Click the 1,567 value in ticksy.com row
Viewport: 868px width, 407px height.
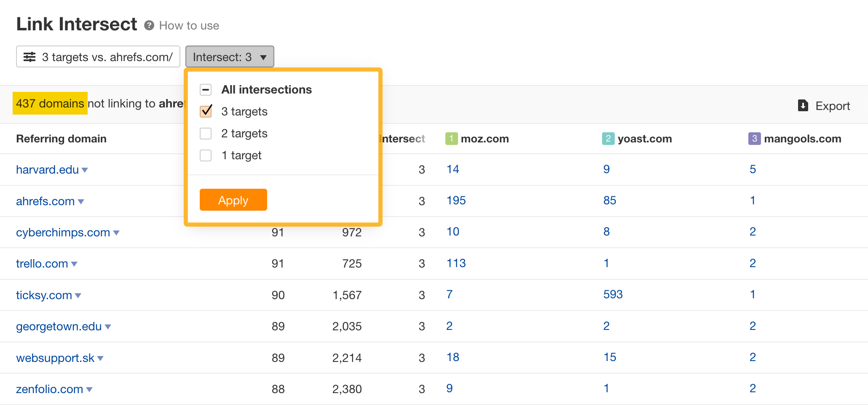(347, 295)
